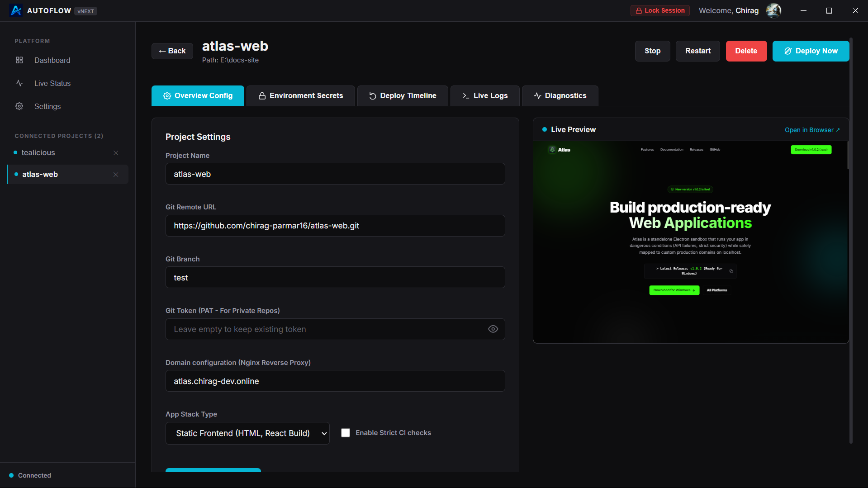Viewport: 868px width, 488px height.
Task: Click the vNEXT version badge
Action: [x=85, y=11]
